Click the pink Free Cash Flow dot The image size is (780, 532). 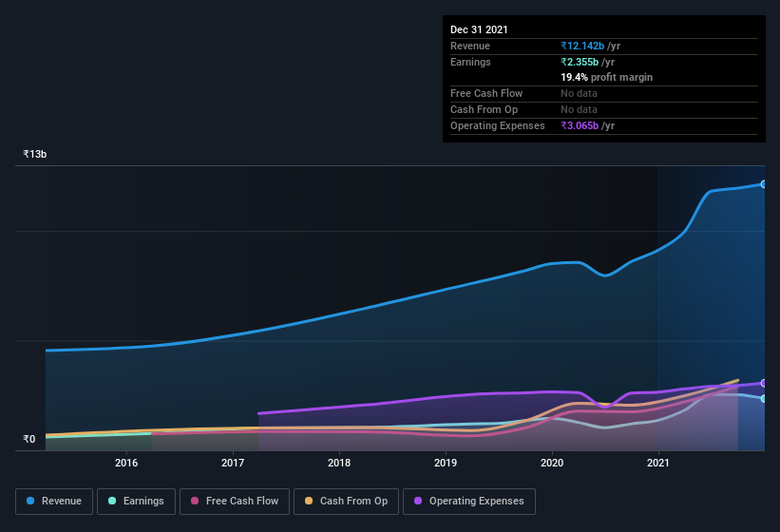point(195,501)
